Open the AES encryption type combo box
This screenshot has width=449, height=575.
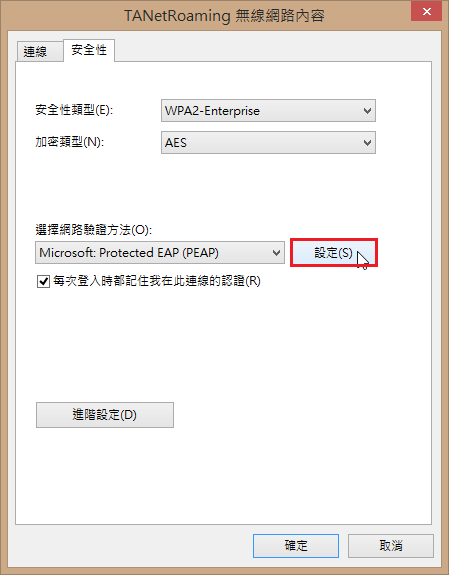268,142
